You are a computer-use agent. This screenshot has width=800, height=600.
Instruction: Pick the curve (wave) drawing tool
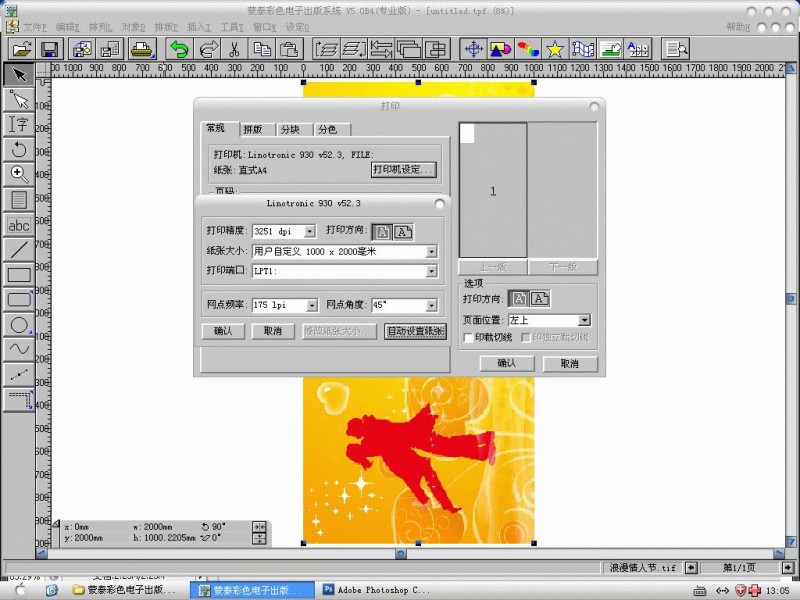(18, 349)
